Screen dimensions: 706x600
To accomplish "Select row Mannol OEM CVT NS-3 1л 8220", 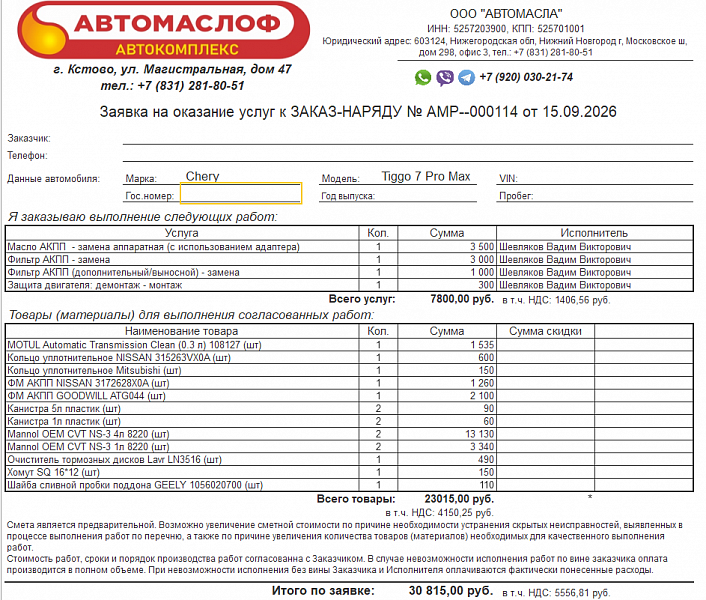I will pos(349,447).
